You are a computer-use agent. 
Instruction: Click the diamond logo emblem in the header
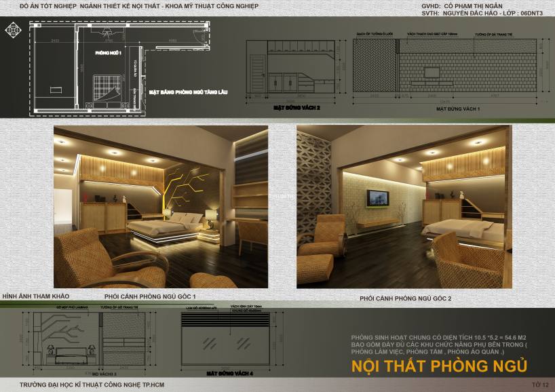[x=12, y=31]
